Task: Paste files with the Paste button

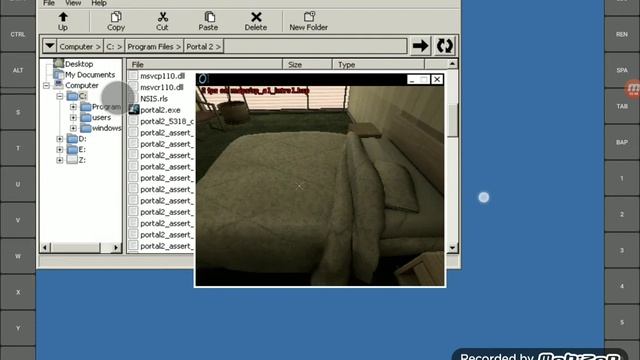Action: click(x=208, y=21)
